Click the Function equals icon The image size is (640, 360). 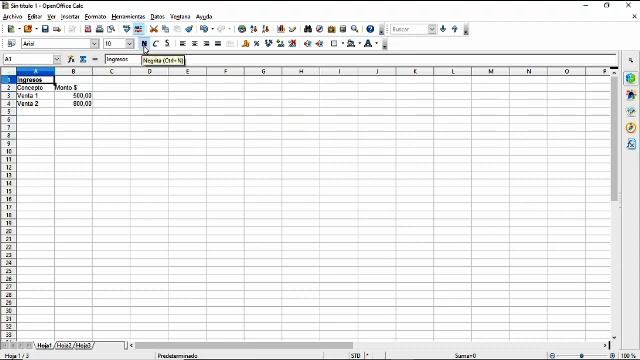point(95,59)
